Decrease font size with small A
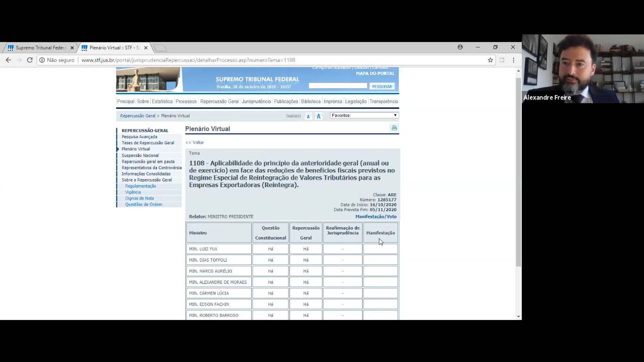The height and width of the screenshot is (362, 644). point(308,116)
